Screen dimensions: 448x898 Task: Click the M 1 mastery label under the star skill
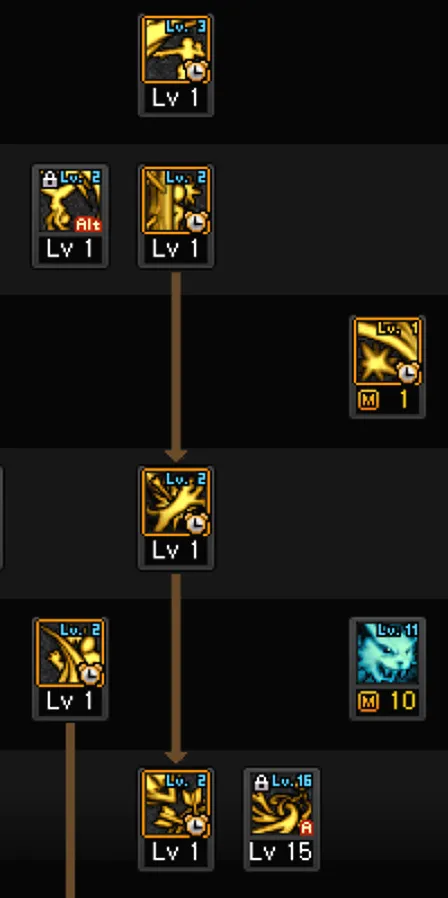coord(387,399)
